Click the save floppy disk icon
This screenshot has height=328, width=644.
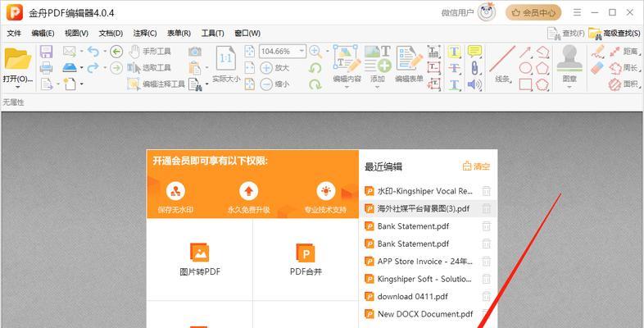[x=46, y=52]
